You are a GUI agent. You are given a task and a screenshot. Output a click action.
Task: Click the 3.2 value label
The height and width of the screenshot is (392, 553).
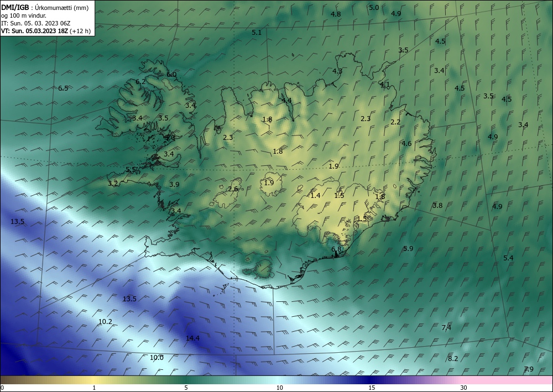pos(113,184)
